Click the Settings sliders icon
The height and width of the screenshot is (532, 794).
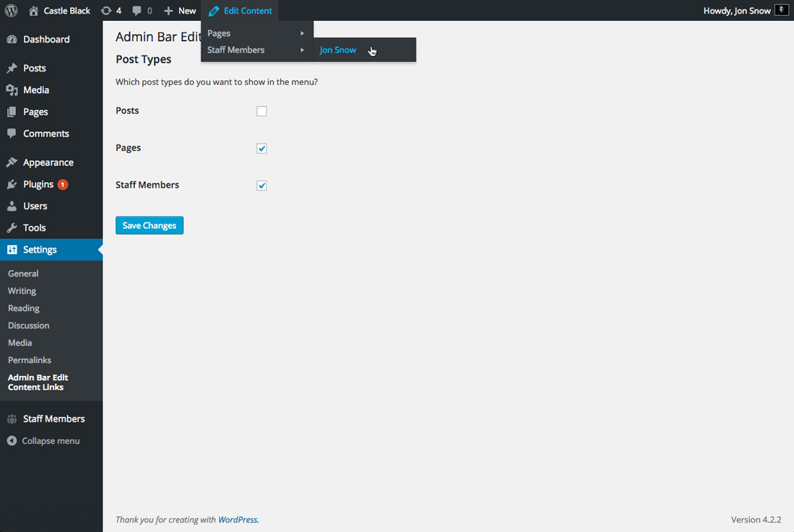click(x=12, y=250)
